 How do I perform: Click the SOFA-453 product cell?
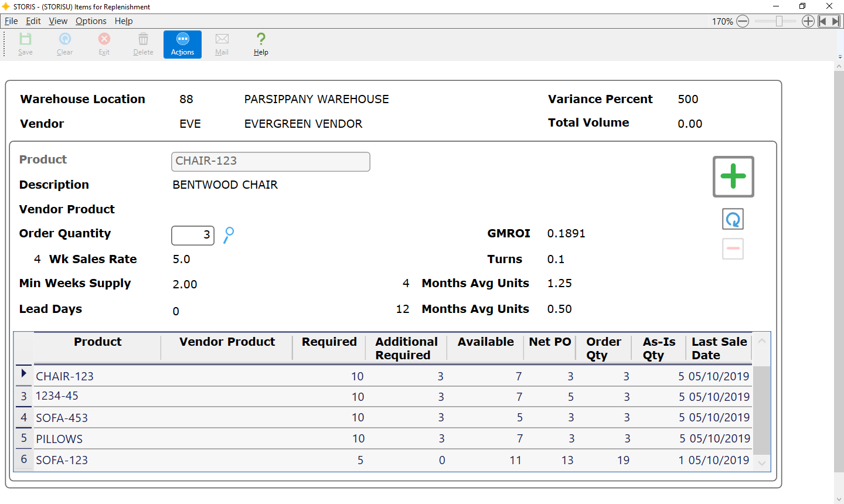(x=62, y=418)
